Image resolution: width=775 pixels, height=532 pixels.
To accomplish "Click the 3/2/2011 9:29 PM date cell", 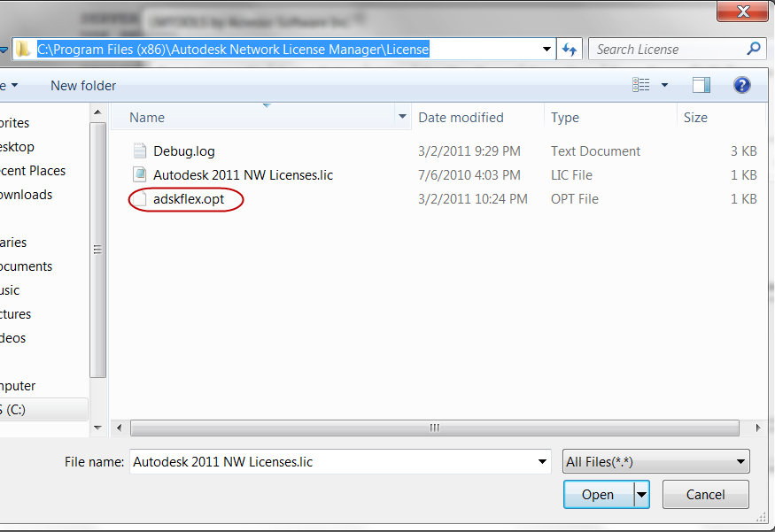I will click(469, 151).
